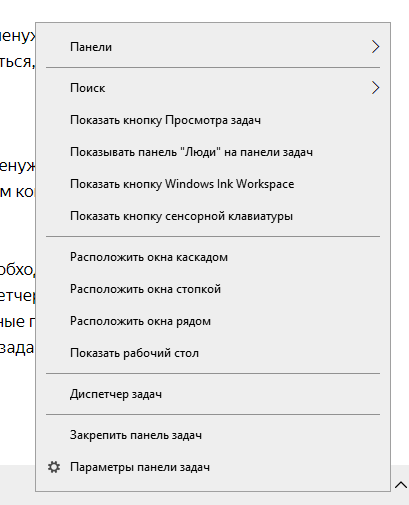Toggle Показать кнопку сенсорной клавиатуры
The height and width of the screenshot is (505, 409).
pos(213,216)
